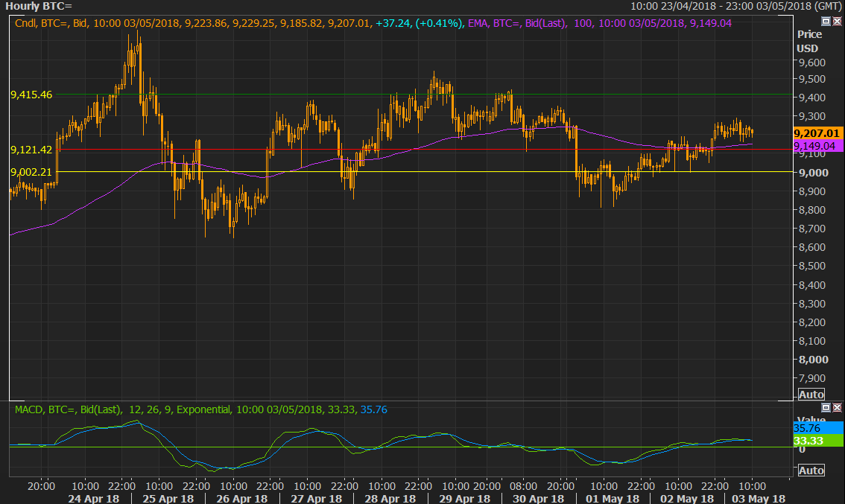Click the 9,121.42 red level label
The height and width of the screenshot is (504, 845).
point(31,150)
